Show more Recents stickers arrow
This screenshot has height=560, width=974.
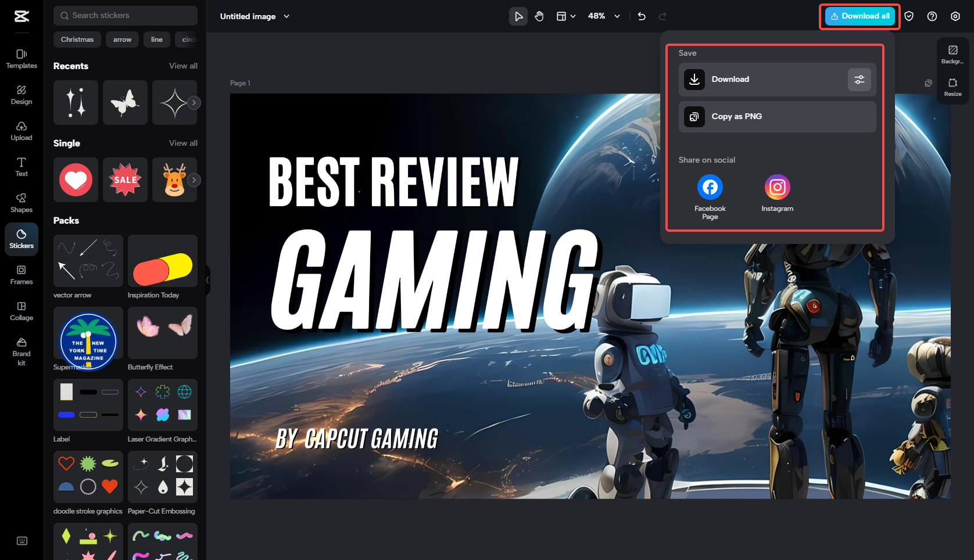194,103
